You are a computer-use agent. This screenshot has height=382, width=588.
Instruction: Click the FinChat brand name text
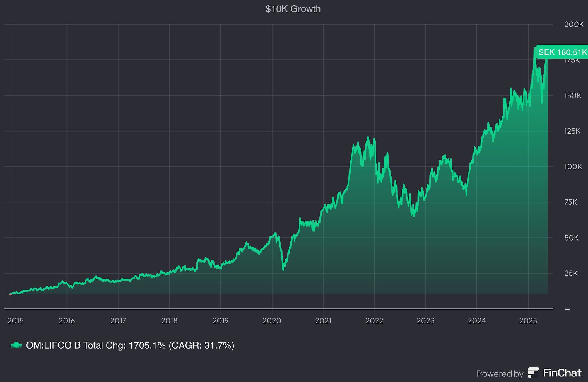click(562, 373)
